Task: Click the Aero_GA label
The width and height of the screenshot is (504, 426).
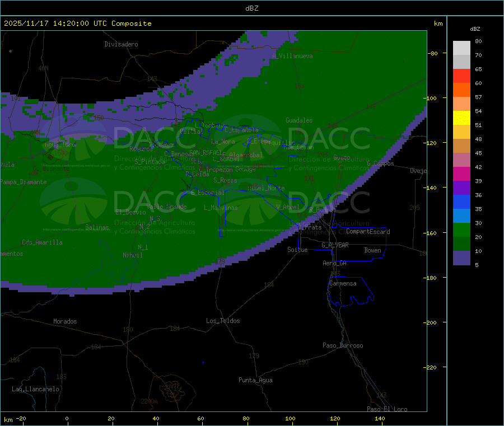Action: tap(335, 263)
